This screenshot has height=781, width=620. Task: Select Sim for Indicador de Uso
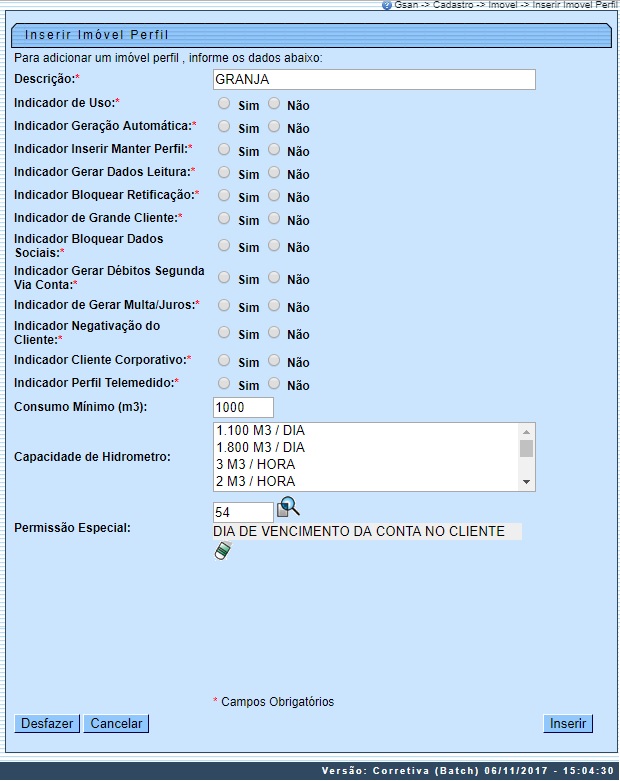[x=224, y=103]
